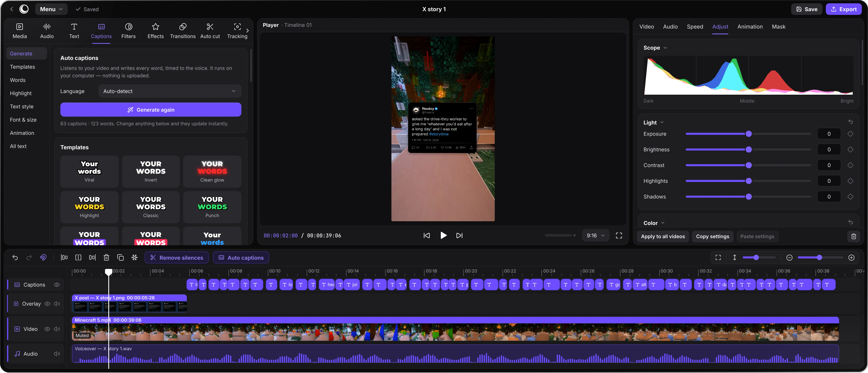This screenshot has width=868, height=373.
Task: Zoom out timeline with minus icon
Action: click(789, 258)
